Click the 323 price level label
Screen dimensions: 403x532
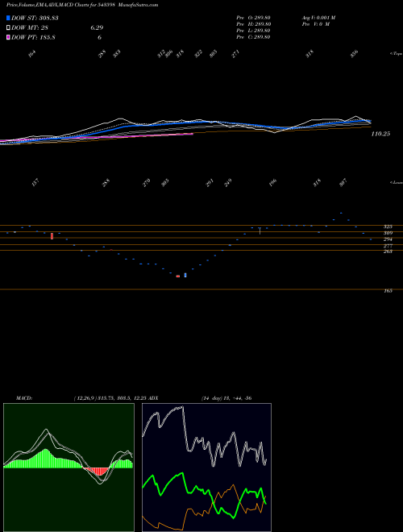388,227
